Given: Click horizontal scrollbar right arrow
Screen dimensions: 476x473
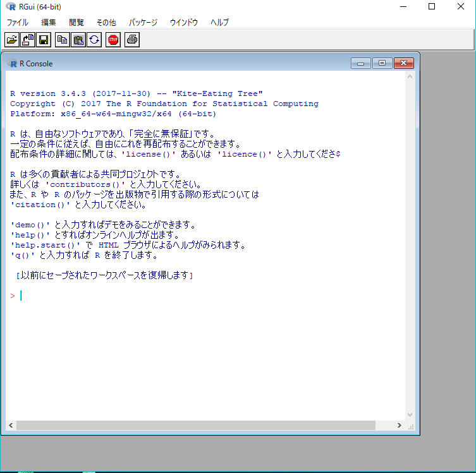Looking at the screenshot, I should pos(400,425).
